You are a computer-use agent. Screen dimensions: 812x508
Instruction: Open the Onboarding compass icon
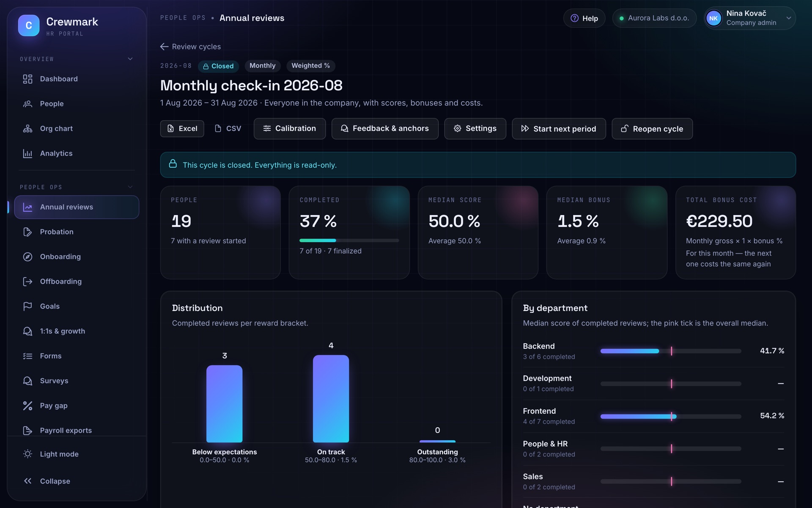point(27,257)
